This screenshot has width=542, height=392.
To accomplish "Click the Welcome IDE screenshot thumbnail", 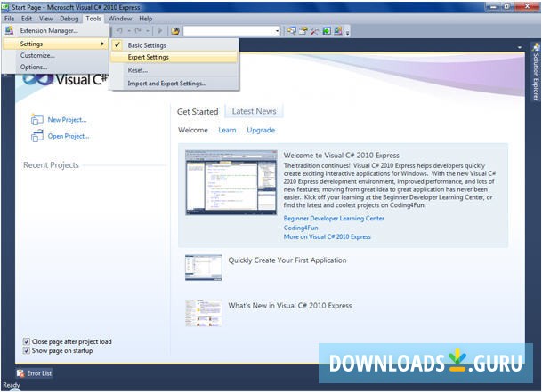I will [x=231, y=182].
